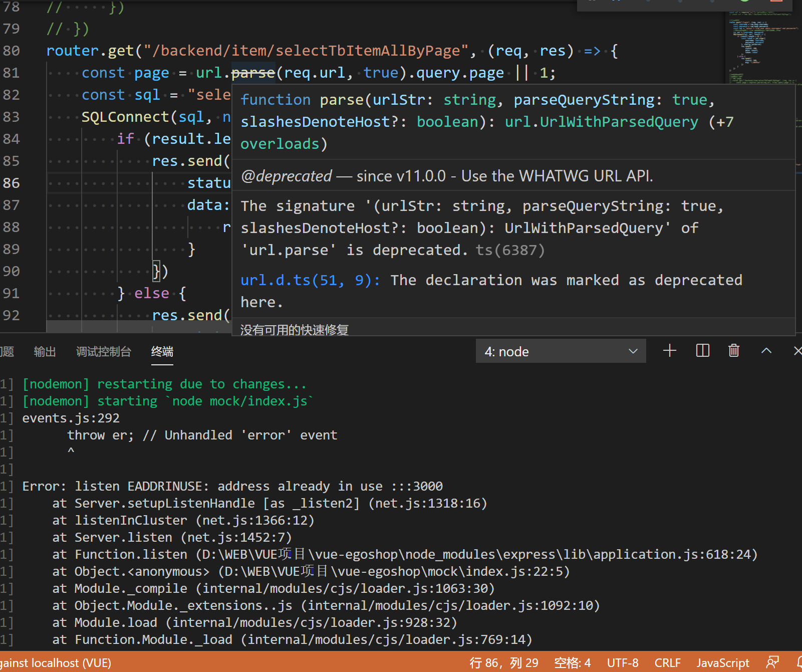Click 'events.js:292' terminal line
This screenshot has width=802, height=672.
click(71, 418)
